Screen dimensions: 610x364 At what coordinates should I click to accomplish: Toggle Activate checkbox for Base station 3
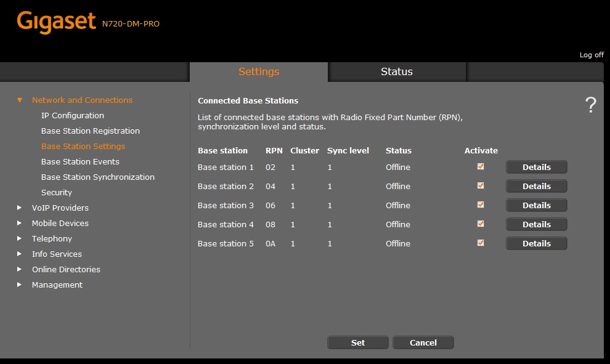click(x=481, y=204)
